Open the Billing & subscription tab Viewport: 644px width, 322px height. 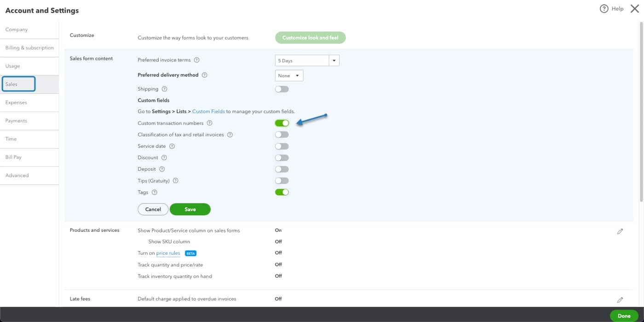(29, 48)
